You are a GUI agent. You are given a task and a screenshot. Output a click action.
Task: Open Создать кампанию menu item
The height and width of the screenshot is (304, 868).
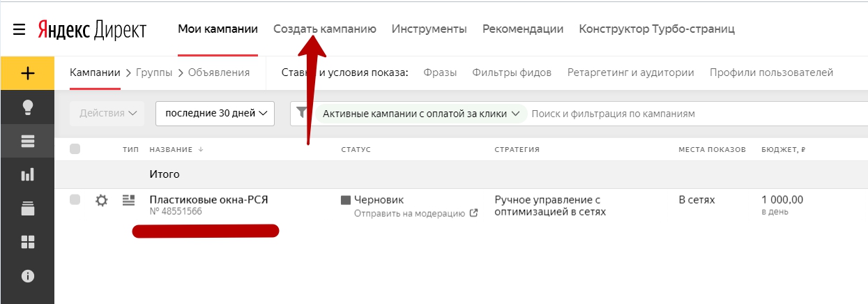click(325, 29)
